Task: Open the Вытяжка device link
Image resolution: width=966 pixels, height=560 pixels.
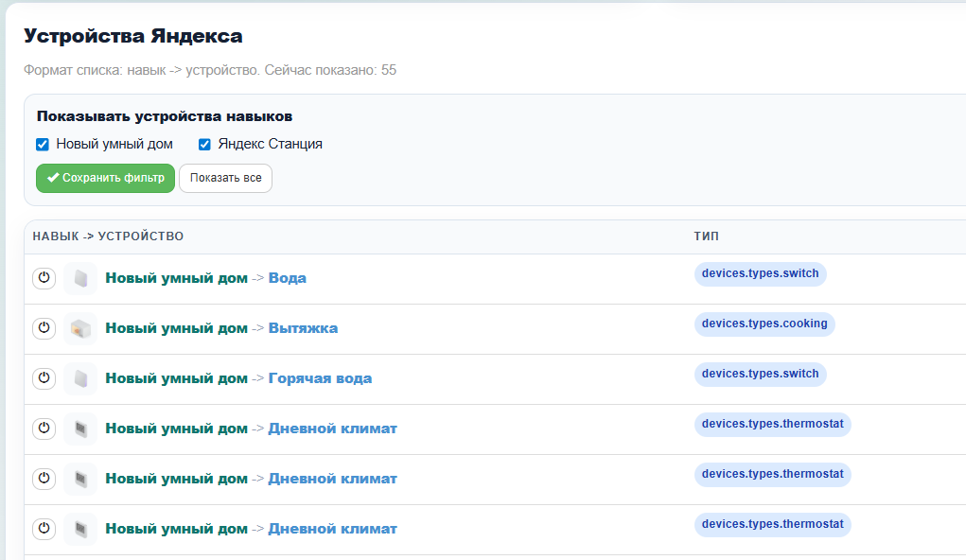Action: 303,327
